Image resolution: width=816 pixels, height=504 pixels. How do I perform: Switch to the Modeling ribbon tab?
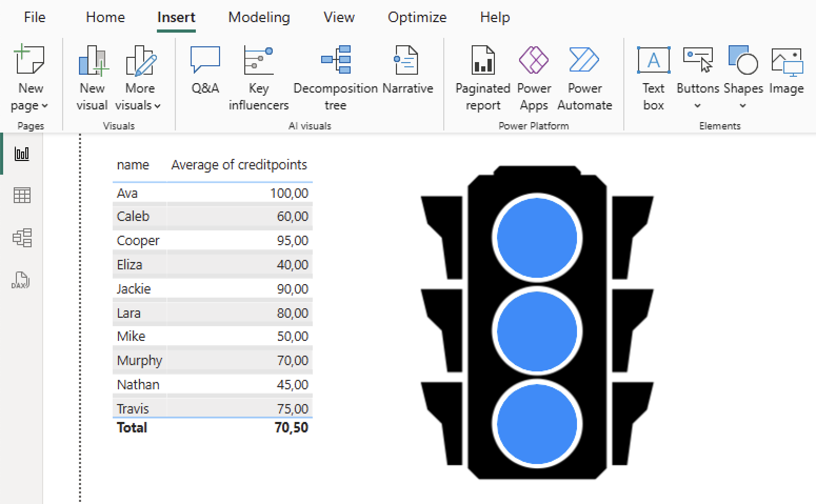point(258,17)
